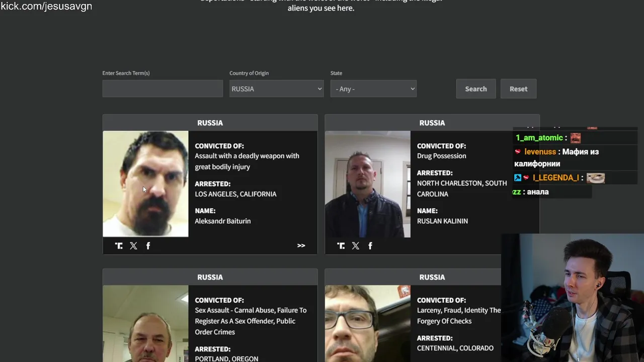Click the streamer webcam overlay

(x=573, y=298)
